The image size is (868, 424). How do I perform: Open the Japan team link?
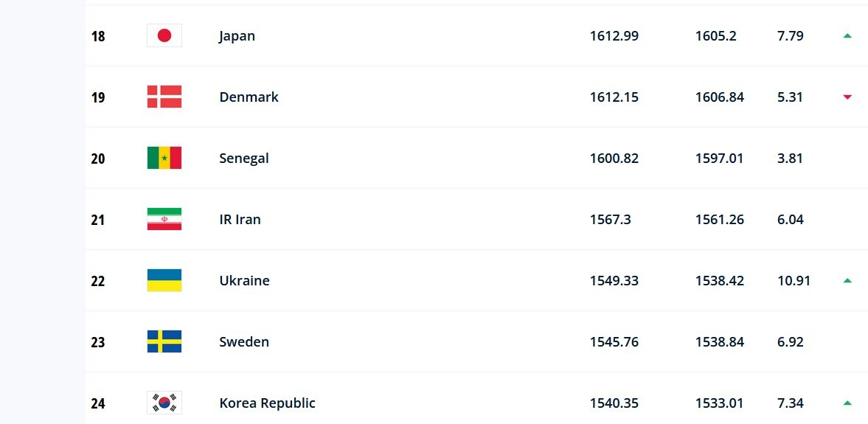point(237,35)
